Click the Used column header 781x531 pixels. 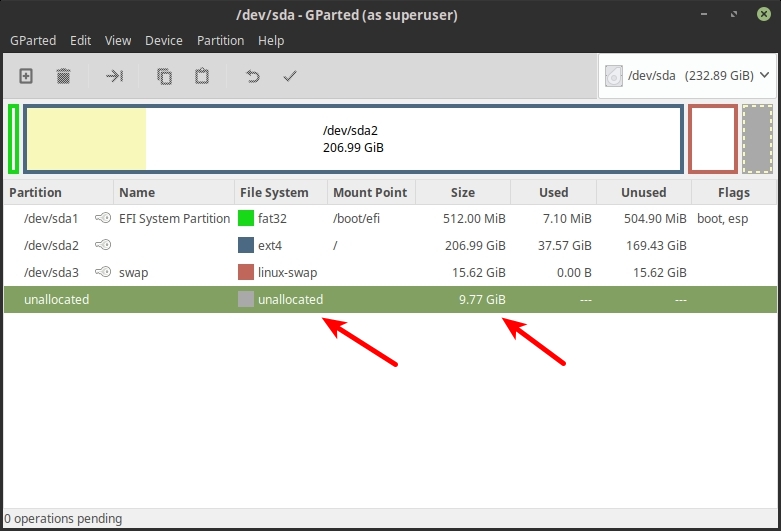coord(553,192)
